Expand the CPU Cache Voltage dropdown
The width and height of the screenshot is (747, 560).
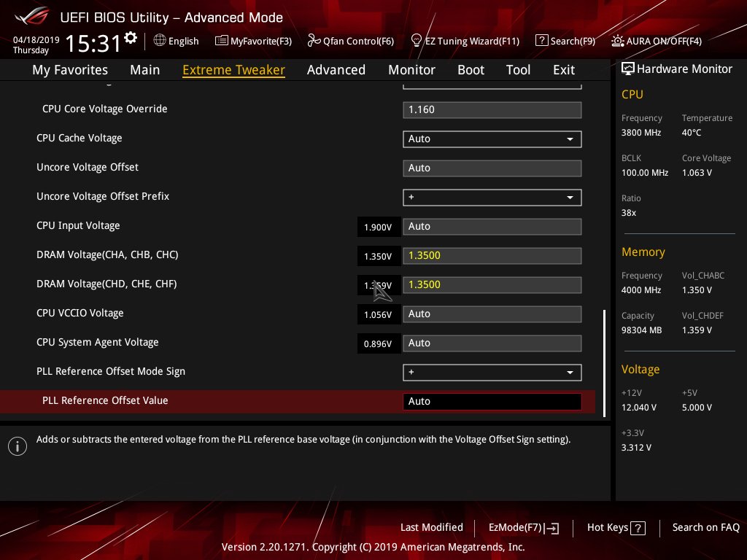[492, 139]
